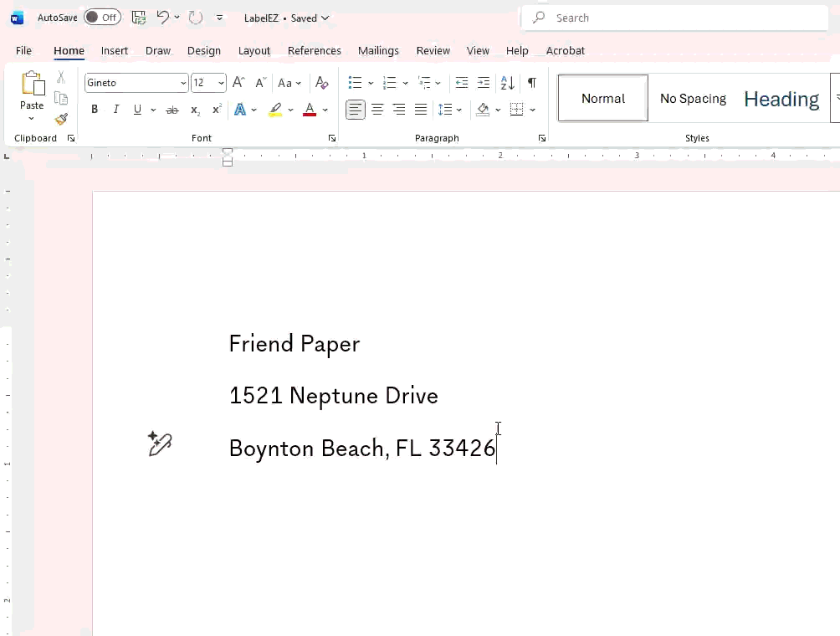Switch to the Insert tab
Screen dimensions: 840x636
pos(115,50)
